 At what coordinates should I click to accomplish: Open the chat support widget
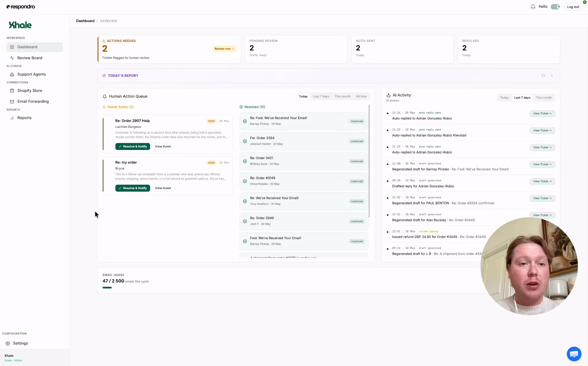pos(574,354)
